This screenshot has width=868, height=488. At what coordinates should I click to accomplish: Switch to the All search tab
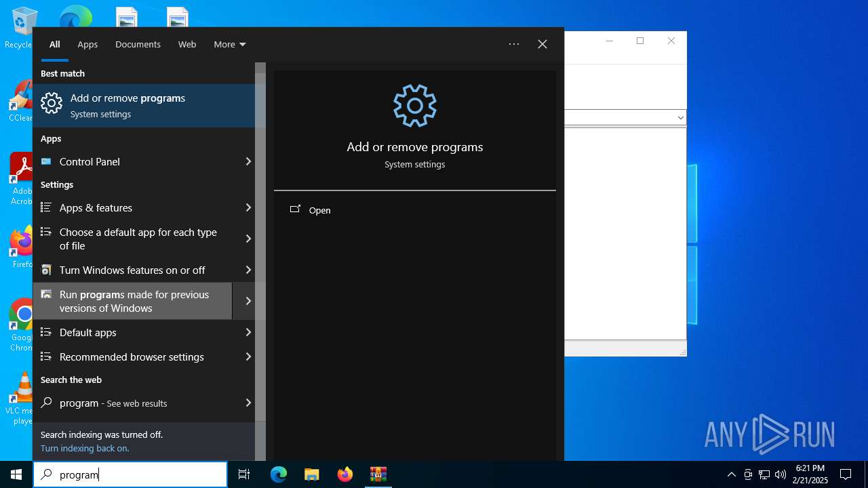click(55, 44)
